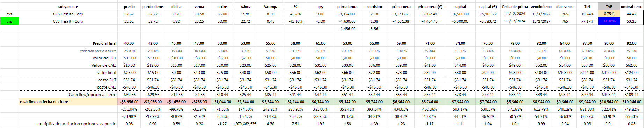Viewport: 644px width, 128px height.
Task: Select the red -$3,956.00 cash flow cell
Action: click(x=129, y=102)
